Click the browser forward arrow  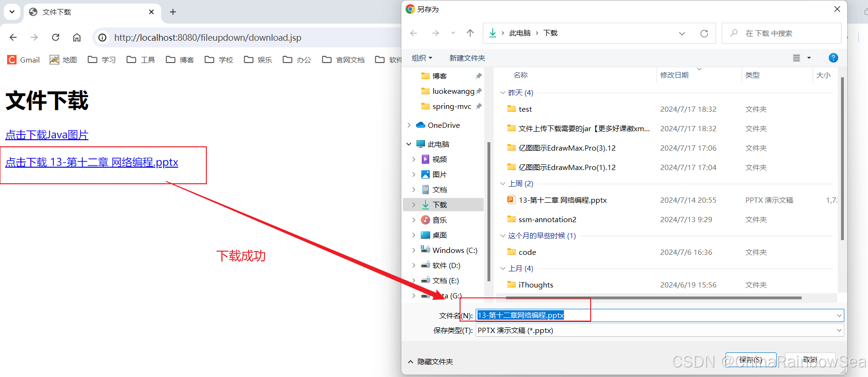tap(34, 37)
